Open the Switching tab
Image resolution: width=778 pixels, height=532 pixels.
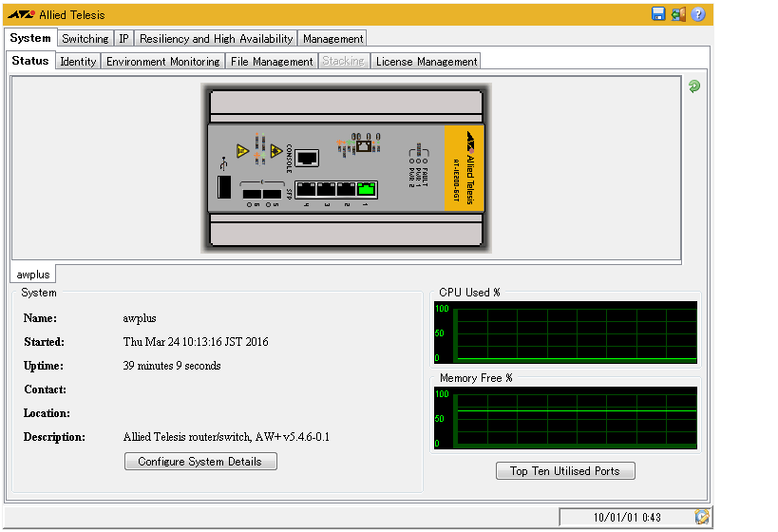pyautogui.click(x=85, y=39)
